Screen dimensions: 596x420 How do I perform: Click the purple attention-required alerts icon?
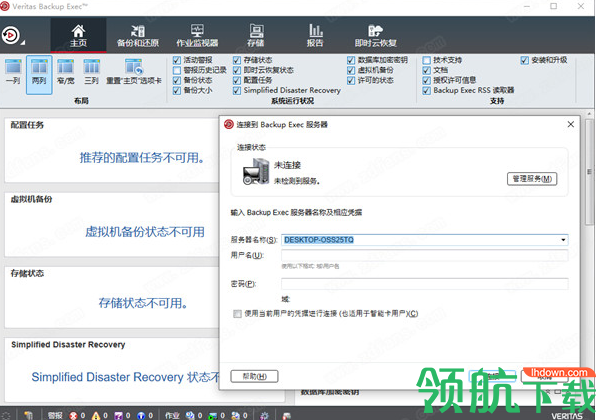[x=119, y=415]
